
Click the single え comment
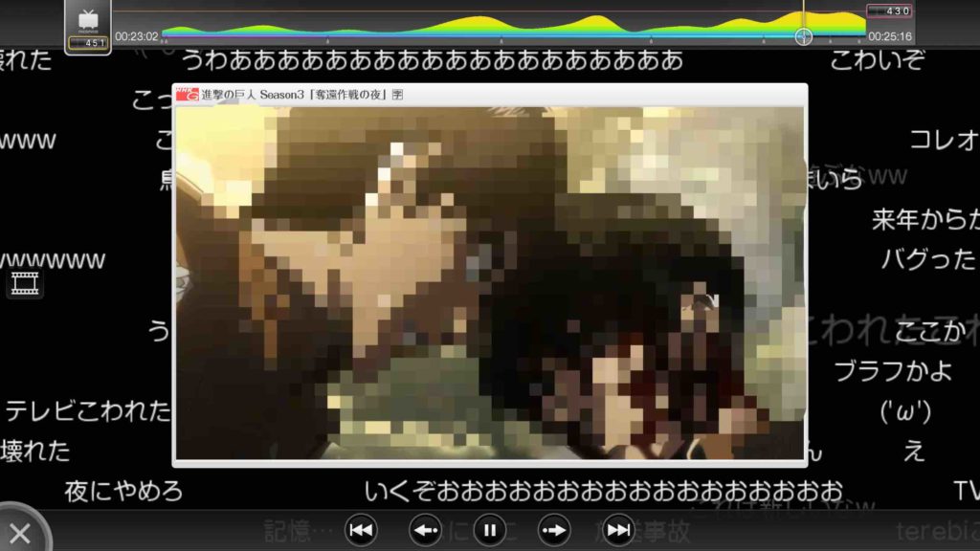pos(914,451)
